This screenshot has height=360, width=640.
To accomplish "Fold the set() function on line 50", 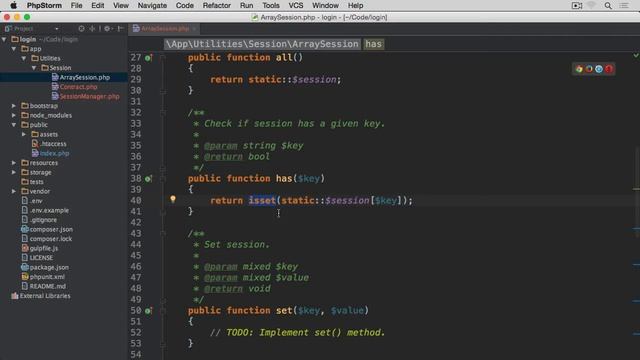I will 163,311.
